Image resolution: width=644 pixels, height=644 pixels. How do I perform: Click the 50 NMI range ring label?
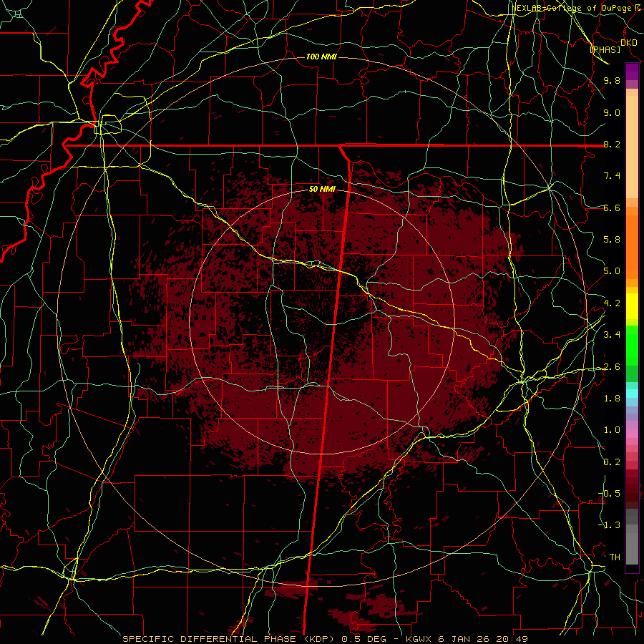point(322,189)
